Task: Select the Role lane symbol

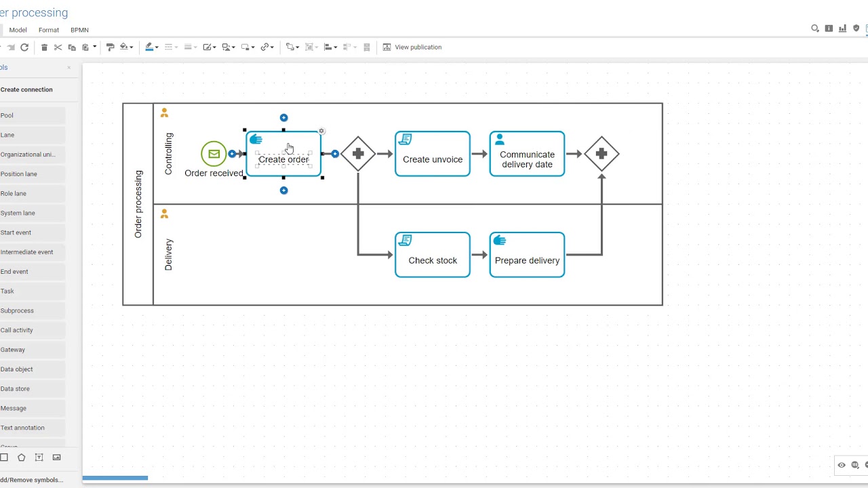Action: (33, 194)
